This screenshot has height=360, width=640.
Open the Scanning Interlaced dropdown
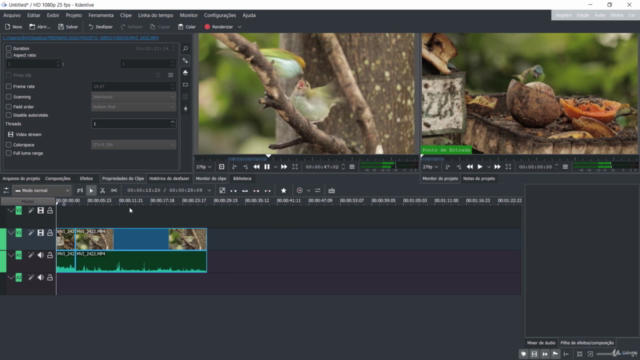(133, 97)
